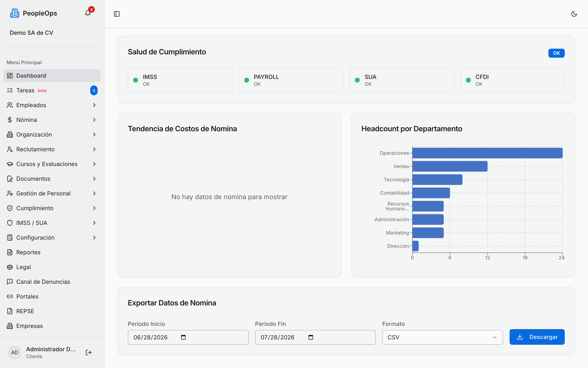Expand Cursos y Evaluaciones chevron
The height and width of the screenshot is (368, 588).
point(94,164)
